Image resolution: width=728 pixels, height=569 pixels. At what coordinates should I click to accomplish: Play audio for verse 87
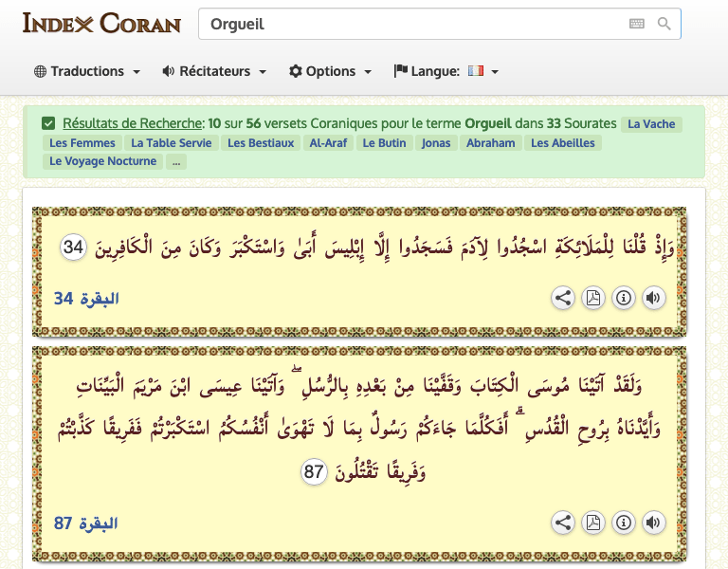click(x=653, y=523)
